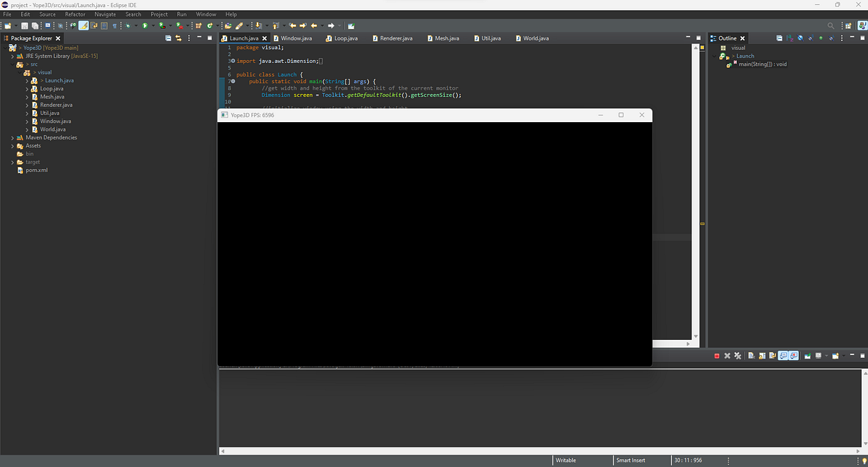The image size is (868, 467).
Task: Toggle Hide Static Members in the Outline
Action: [810, 38]
